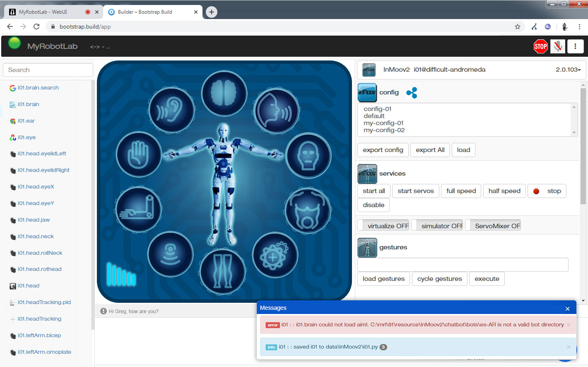Screen dimensions: 588x367
Task: Click the cyan volume bars indicator
Action: [x=121, y=274]
